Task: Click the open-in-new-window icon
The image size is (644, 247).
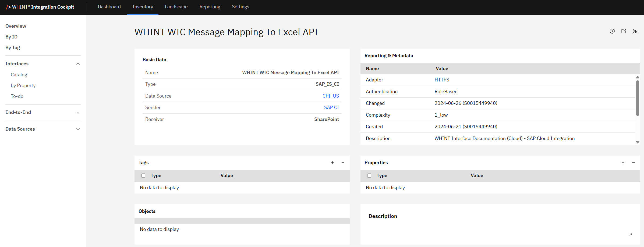Action: [624, 31]
